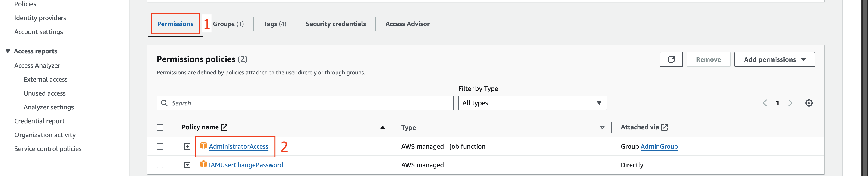Viewport: 868px width, 176px height.
Task: Check the AdministratorAccess row checkbox
Action: 160,146
